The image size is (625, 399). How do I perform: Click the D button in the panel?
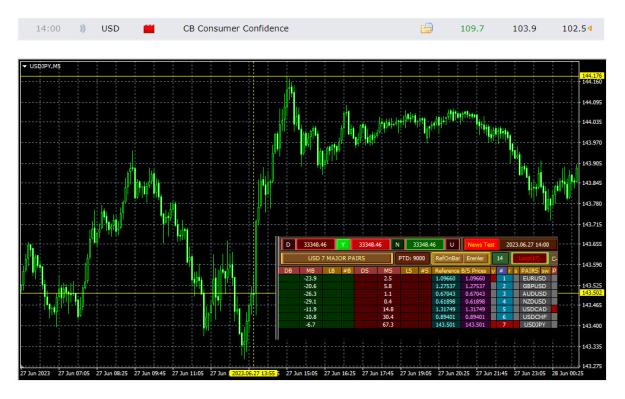(288, 244)
